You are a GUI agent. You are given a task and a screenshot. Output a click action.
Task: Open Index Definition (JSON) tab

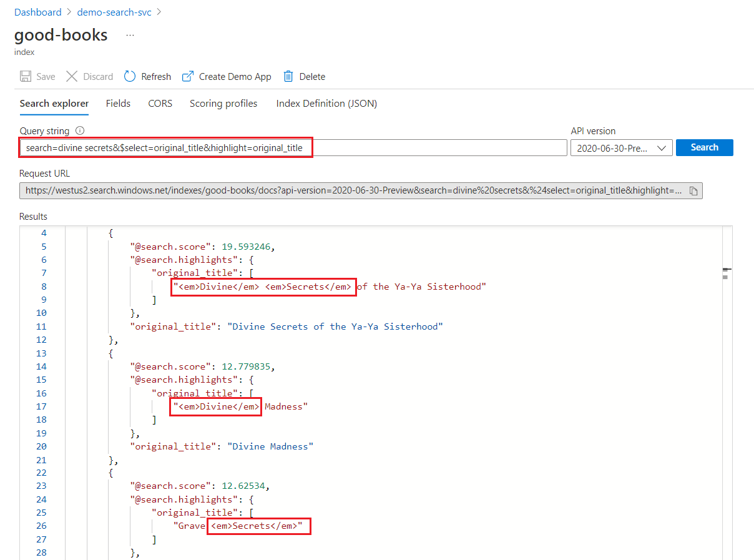(326, 104)
